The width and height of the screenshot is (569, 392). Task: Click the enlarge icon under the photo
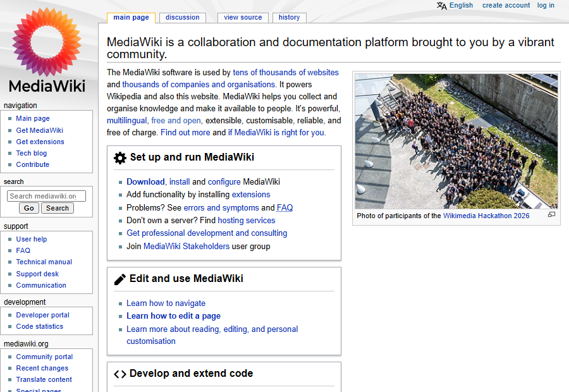coord(551,214)
